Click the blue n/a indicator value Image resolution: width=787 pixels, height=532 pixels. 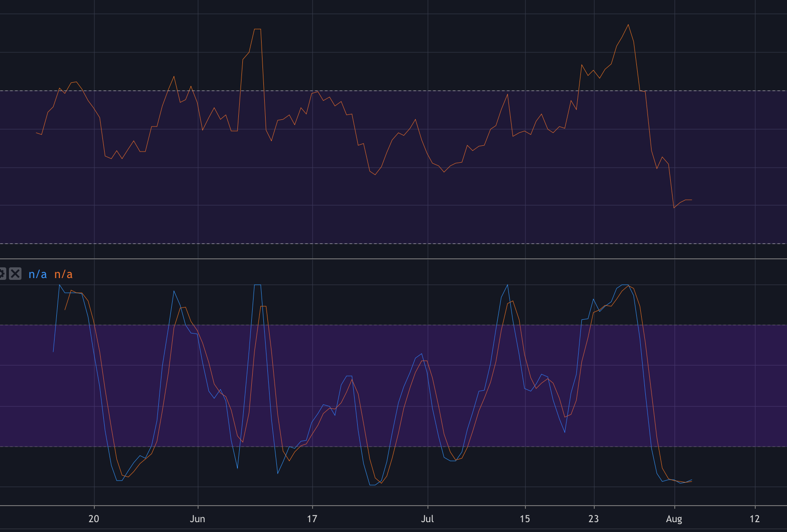38,274
